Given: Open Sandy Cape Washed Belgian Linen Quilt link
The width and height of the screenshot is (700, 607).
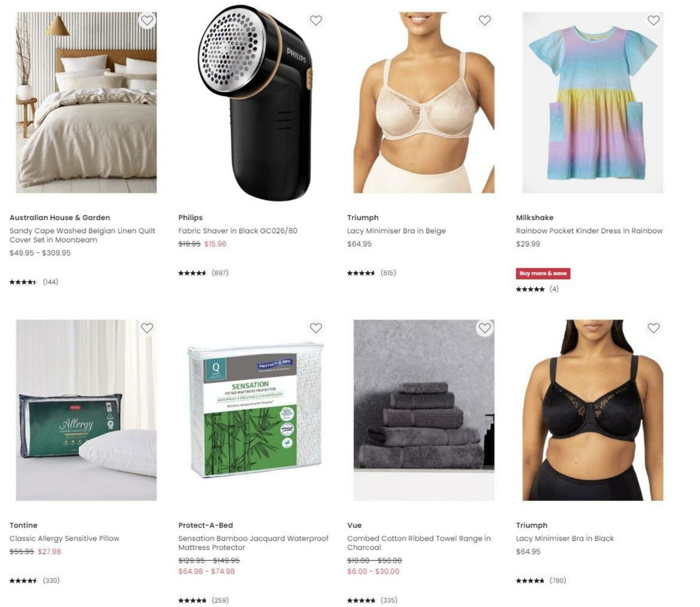Looking at the screenshot, I should [x=82, y=235].
